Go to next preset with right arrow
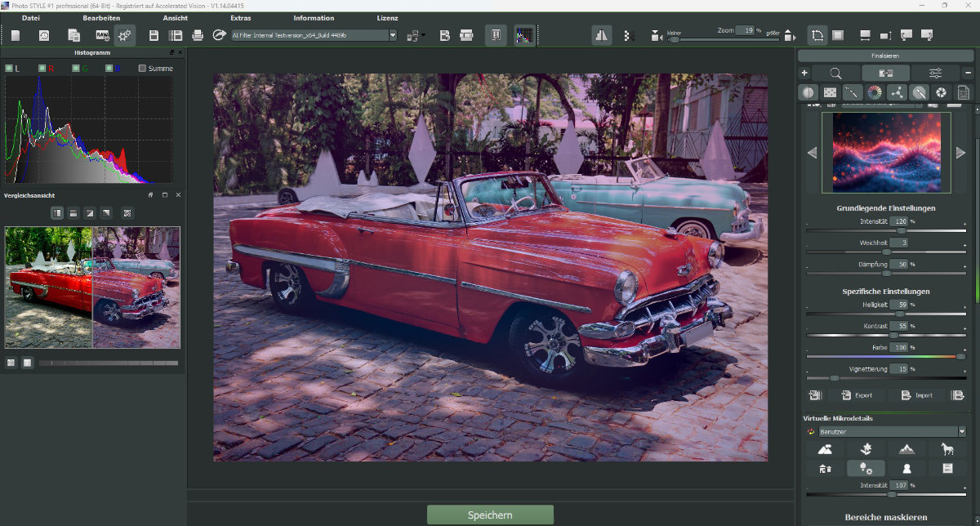This screenshot has width=980, height=526. click(x=960, y=153)
